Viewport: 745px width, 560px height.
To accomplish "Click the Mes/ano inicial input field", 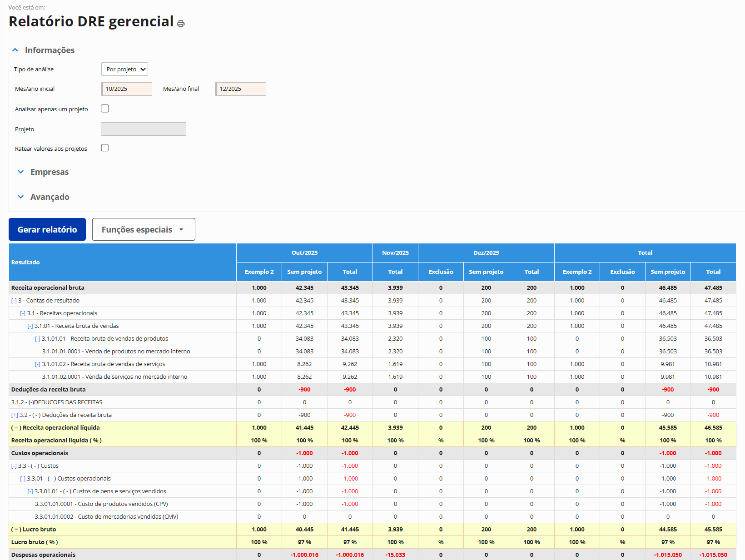I will coord(127,89).
